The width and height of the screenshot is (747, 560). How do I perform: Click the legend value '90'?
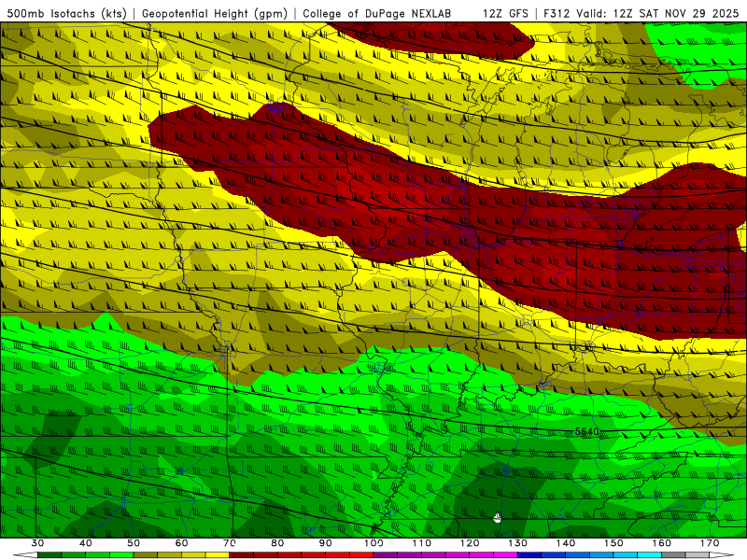[x=325, y=543]
